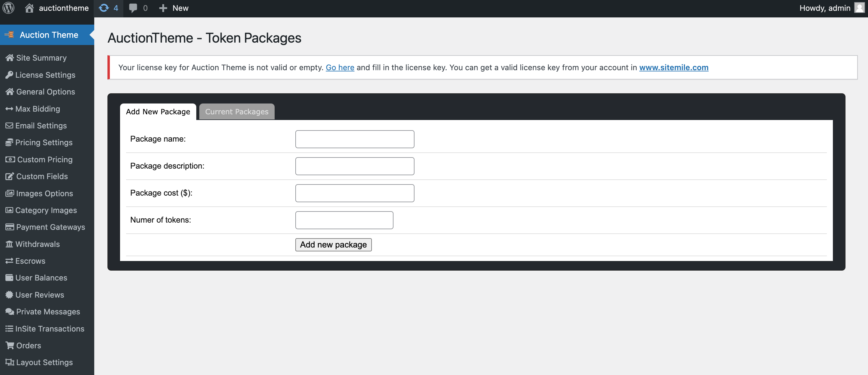Click the Email Settings envelope icon
This screenshot has width=868, height=375.
coord(9,126)
